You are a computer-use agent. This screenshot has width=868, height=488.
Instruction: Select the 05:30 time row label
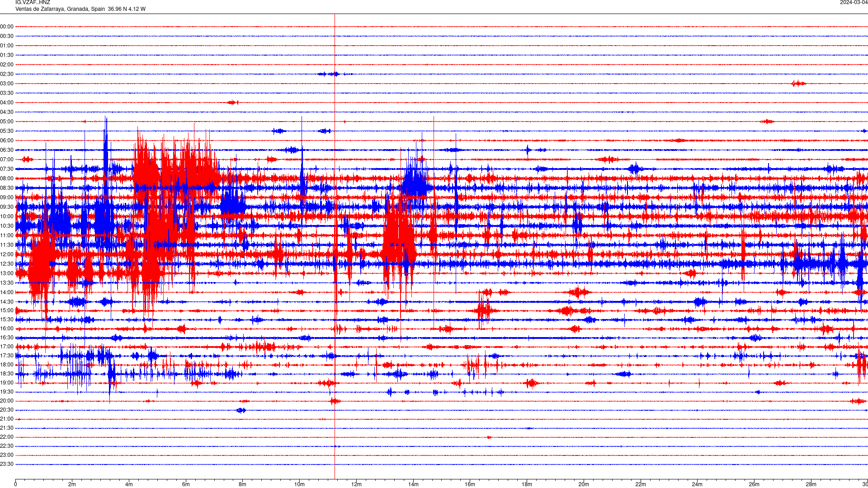click(7, 131)
